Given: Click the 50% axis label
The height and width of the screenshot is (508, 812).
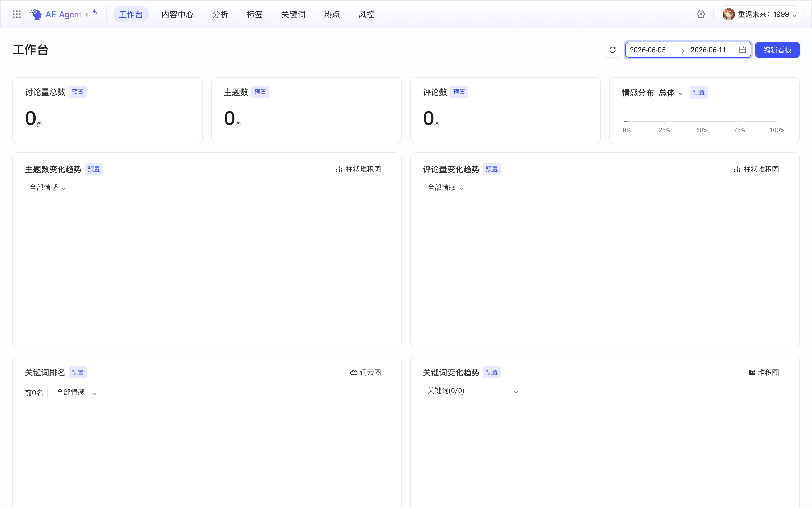Looking at the screenshot, I should [702, 130].
